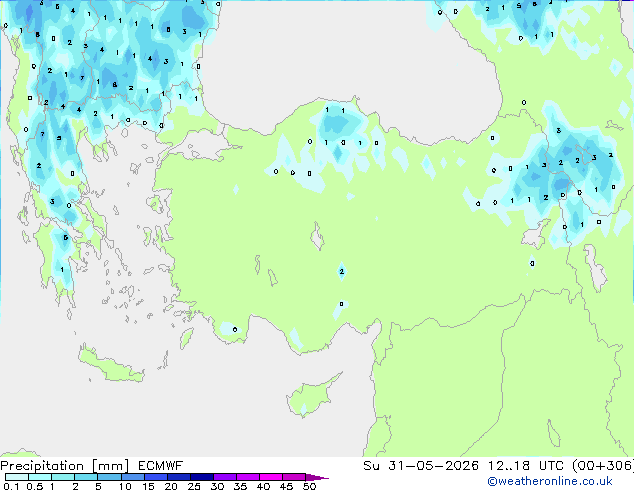Click the '0.5' legend scale label
634x490 pixels.
point(35,486)
